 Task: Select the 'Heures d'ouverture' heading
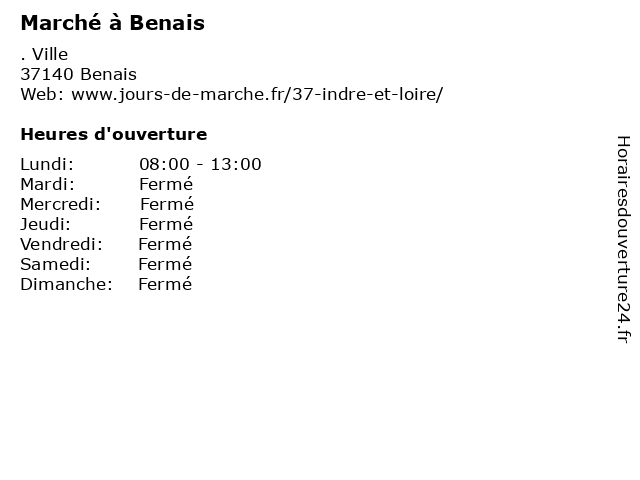click(114, 134)
